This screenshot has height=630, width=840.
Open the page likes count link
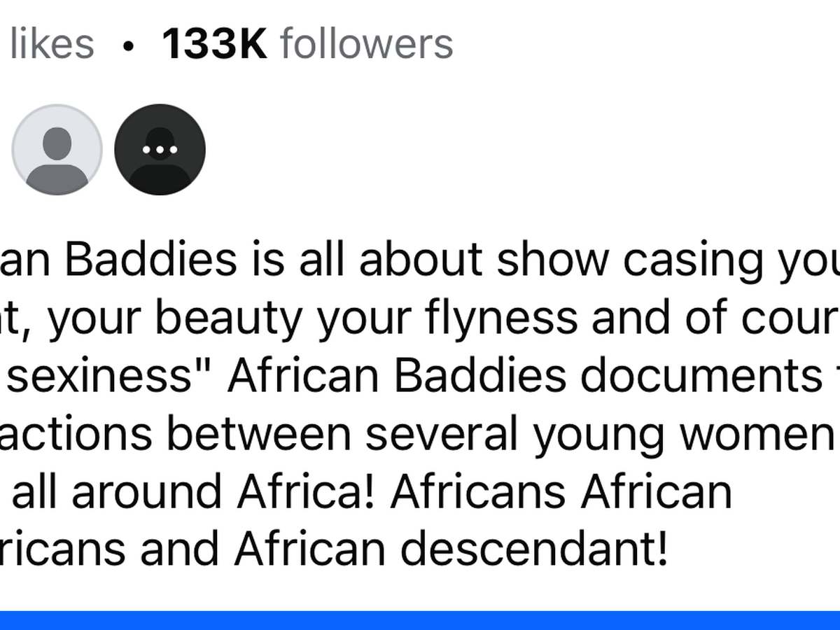click(x=51, y=43)
